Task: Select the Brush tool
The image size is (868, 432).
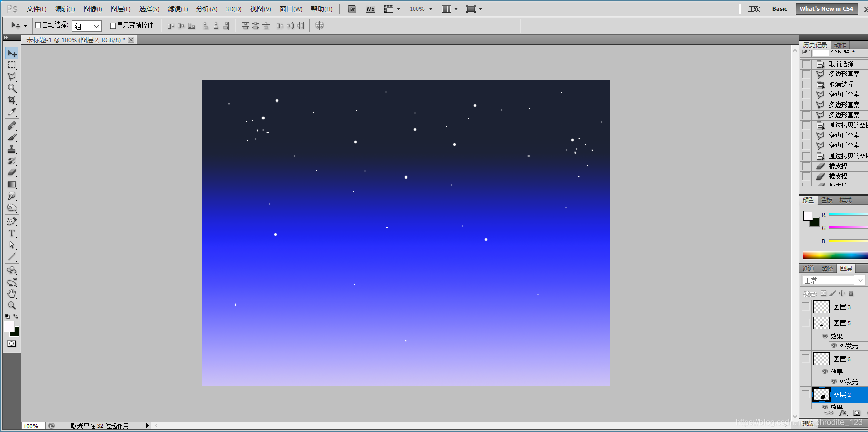Action: click(x=12, y=137)
